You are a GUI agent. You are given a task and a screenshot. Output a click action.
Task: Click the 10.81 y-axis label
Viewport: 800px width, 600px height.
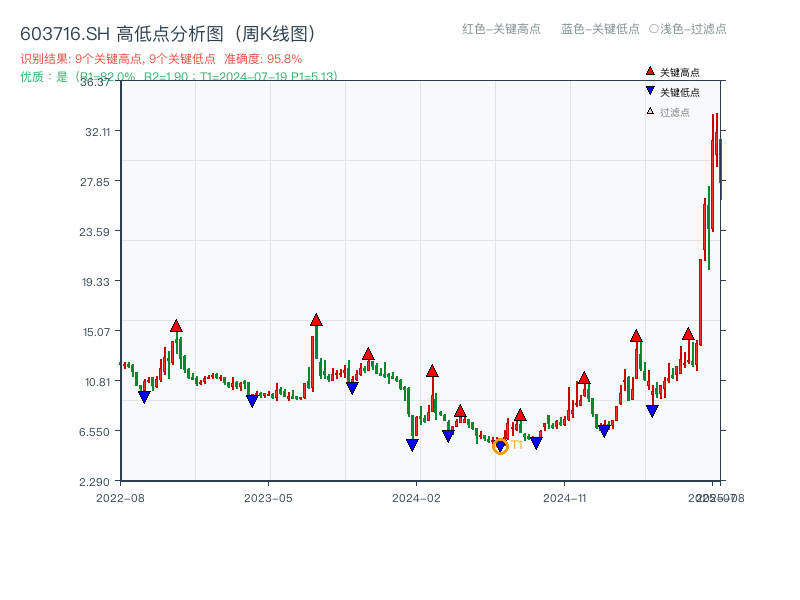[96, 382]
